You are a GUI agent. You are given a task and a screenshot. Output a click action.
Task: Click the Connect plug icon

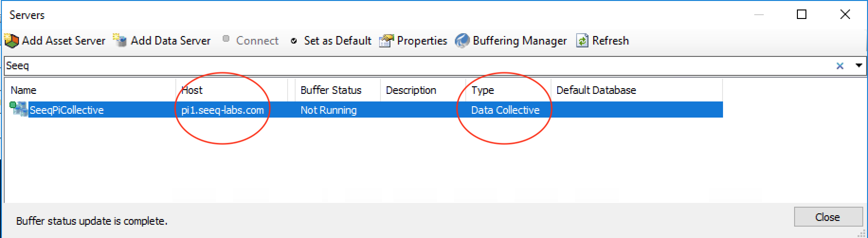tap(226, 39)
